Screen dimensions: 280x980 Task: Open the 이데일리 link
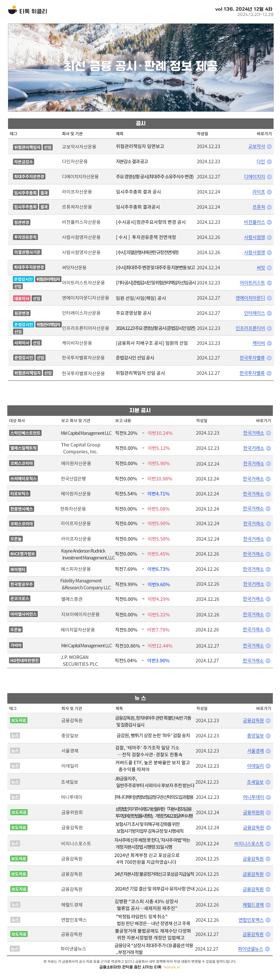click(255, 766)
